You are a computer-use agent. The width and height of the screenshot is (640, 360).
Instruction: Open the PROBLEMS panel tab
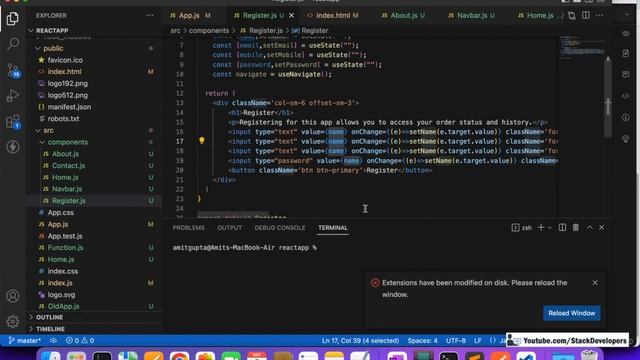pos(189,228)
